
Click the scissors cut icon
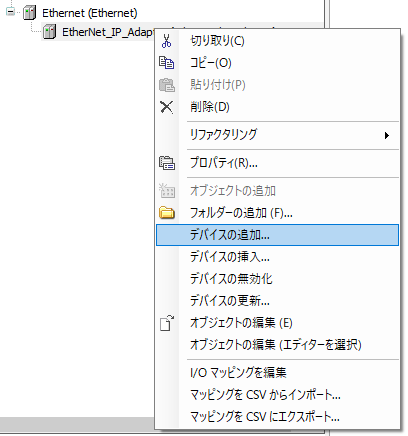pos(166,41)
